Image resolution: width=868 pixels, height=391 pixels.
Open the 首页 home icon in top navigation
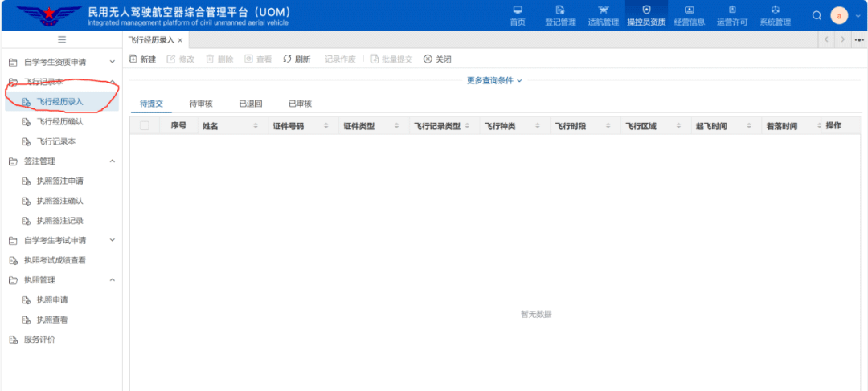point(517,10)
